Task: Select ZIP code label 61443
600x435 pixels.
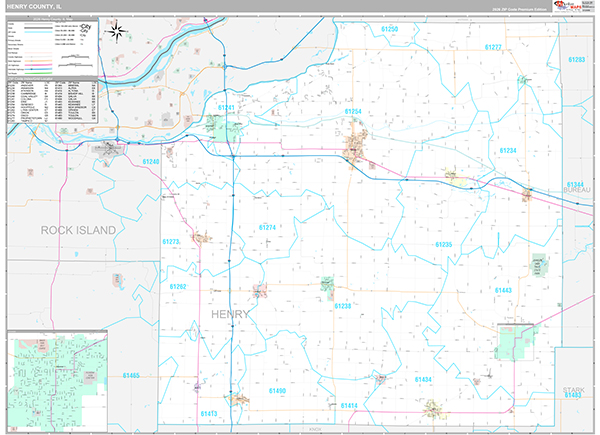Action: coord(503,290)
